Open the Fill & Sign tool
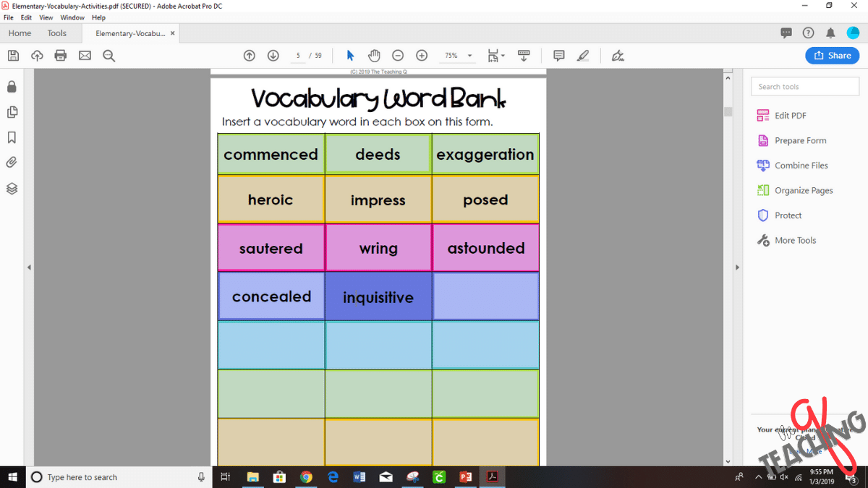 pyautogui.click(x=618, y=55)
